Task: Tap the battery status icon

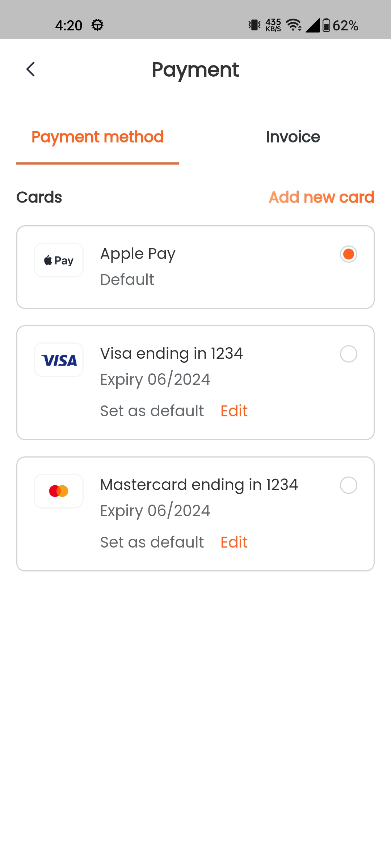Action: [326, 25]
